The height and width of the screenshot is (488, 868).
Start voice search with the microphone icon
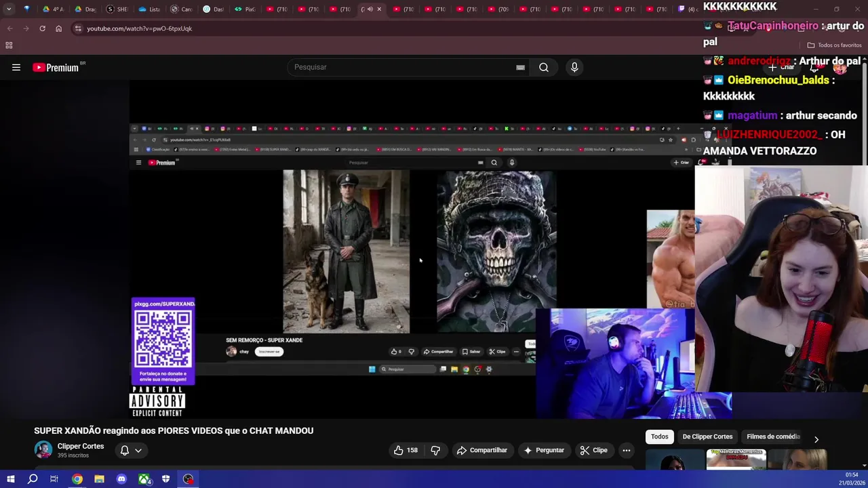coord(574,67)
